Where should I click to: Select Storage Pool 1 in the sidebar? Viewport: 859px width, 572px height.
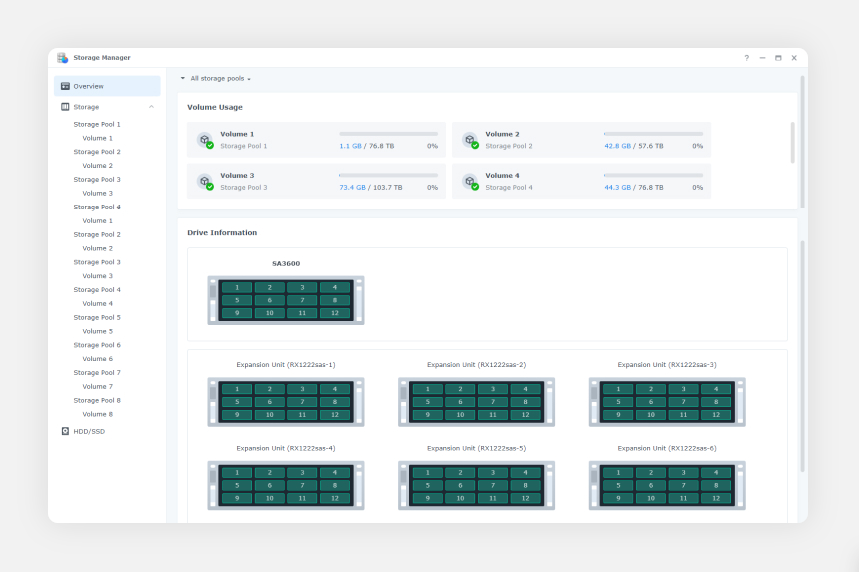click(x=97, y=124)
